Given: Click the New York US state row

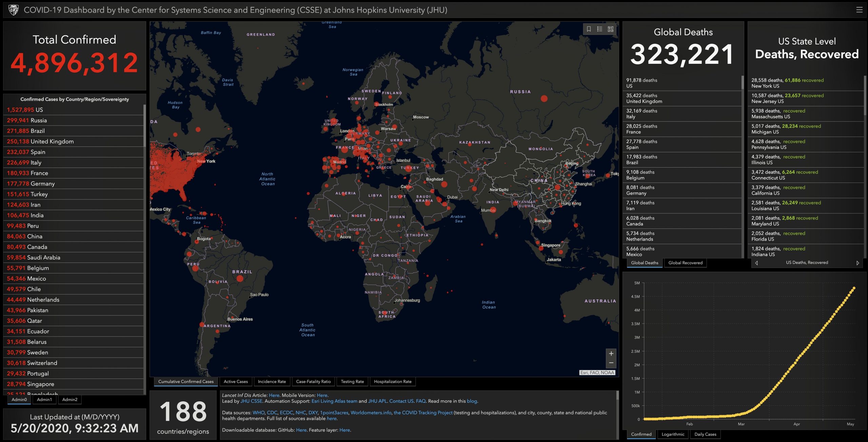Looking at the screenshot, I should [806, 83].
